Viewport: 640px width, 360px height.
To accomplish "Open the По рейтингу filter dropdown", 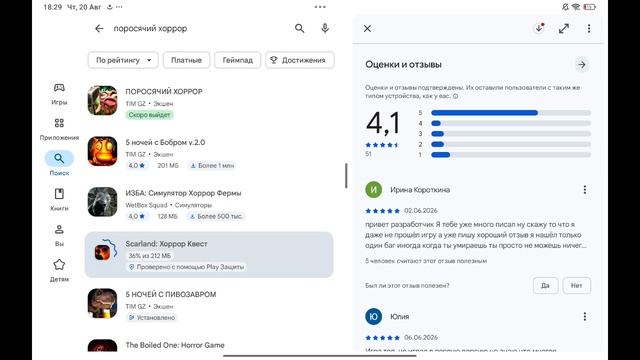I will [x=123, y=60].
